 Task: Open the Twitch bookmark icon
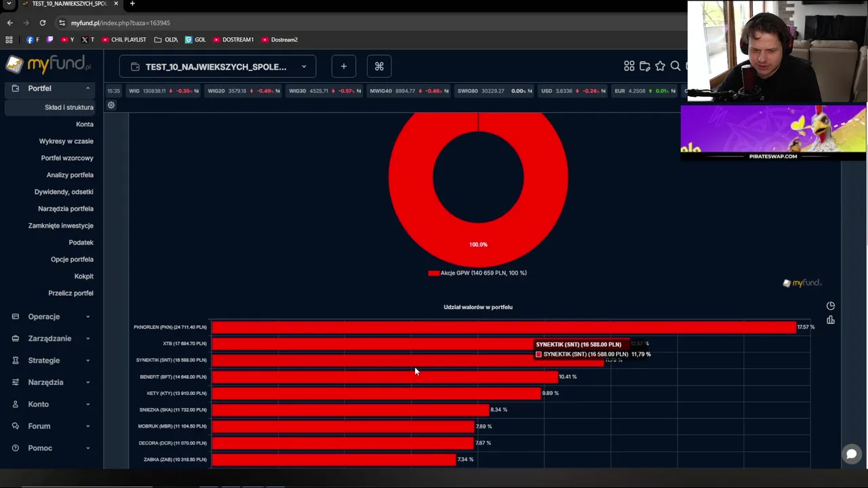click(x=50, y=40)
